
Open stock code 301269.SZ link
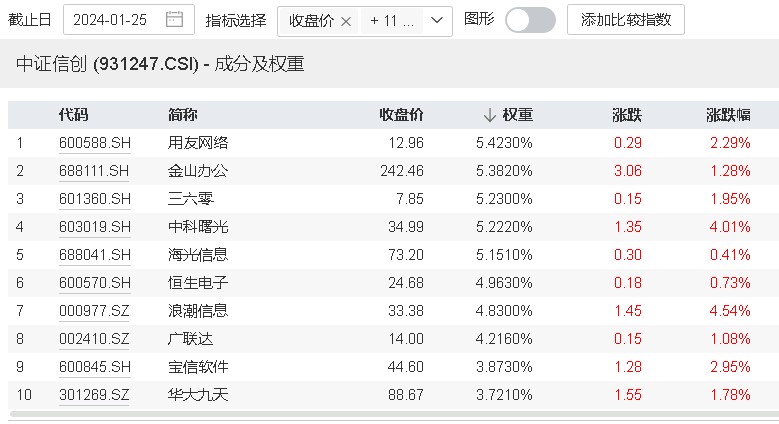[x=94, y=395]
